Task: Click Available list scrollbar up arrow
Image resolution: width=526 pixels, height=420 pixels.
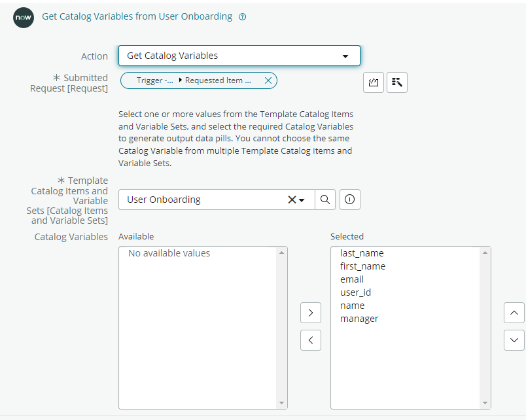Action: pos(281,253)
